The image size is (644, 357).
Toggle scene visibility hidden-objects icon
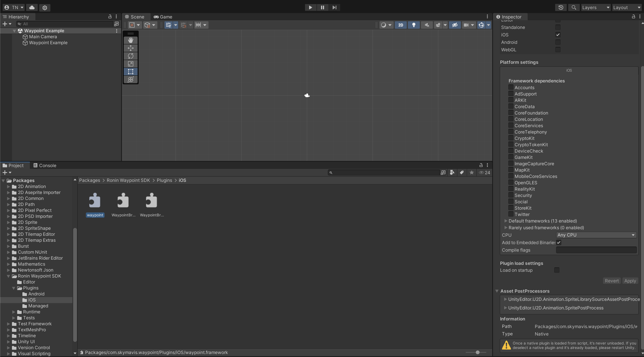[455, 25]
